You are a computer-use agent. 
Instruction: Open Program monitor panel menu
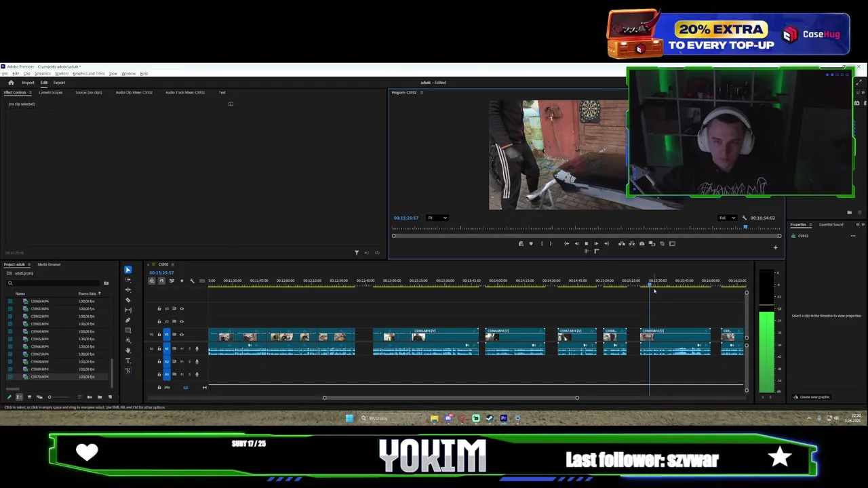point(421,92)
